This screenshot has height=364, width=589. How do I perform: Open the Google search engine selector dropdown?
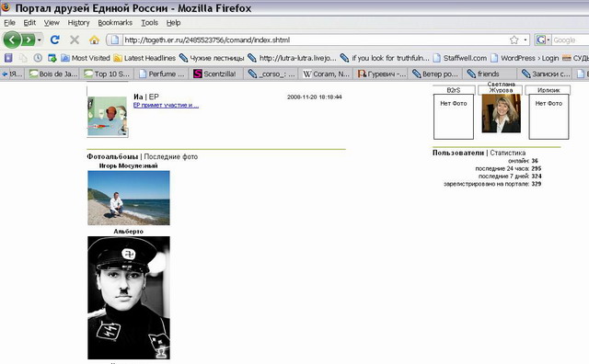click(x=543, y=40)
